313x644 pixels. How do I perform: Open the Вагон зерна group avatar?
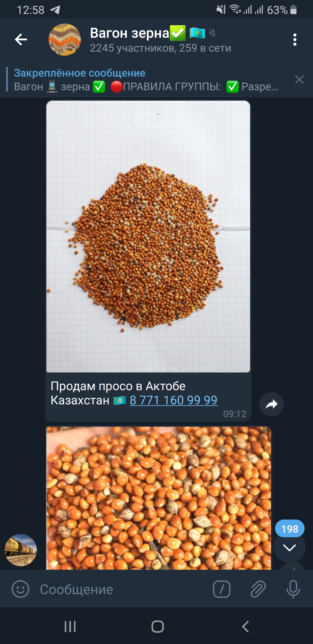tap(65, 39)
